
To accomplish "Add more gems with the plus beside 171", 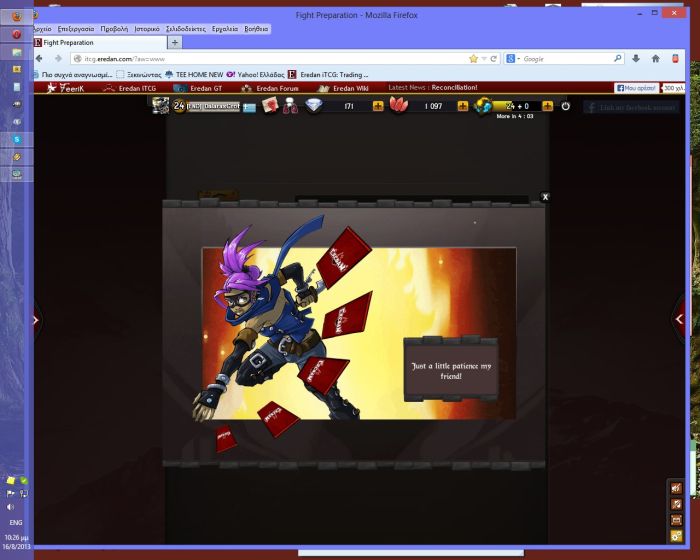I will [x=378, y=106].
